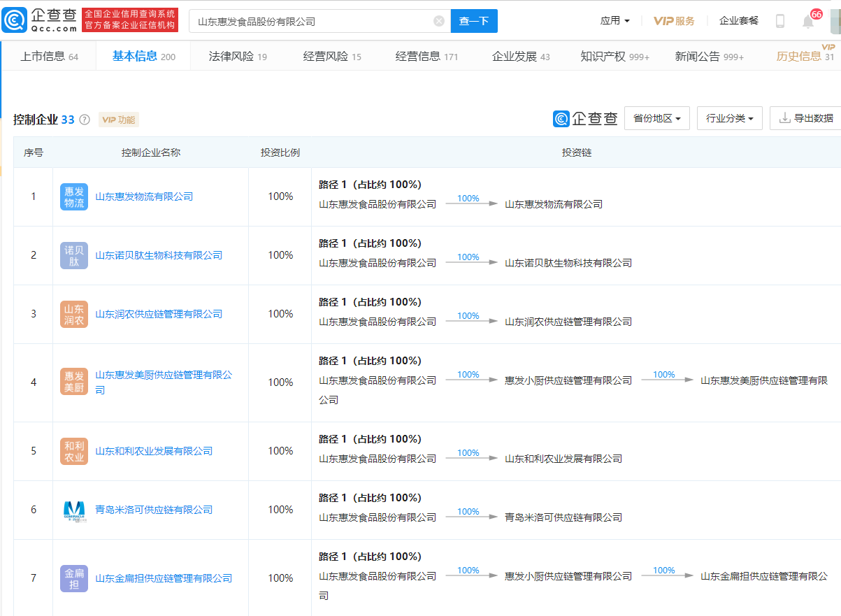The height and width of the screenshot is (616, 841).
Task: Expand the 省份地区 filter dropdown
Action: coord(657,118)
